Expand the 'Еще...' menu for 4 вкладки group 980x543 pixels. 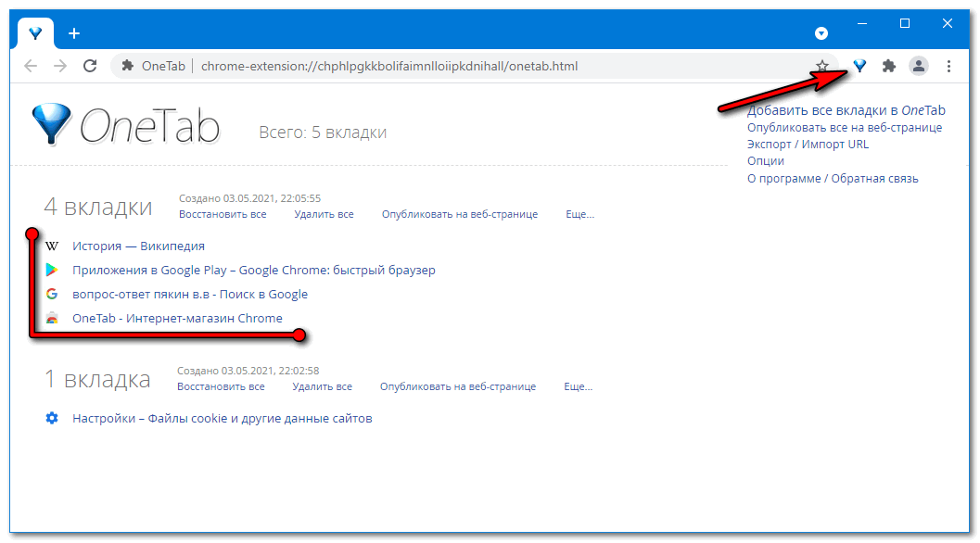coord(579,214)
